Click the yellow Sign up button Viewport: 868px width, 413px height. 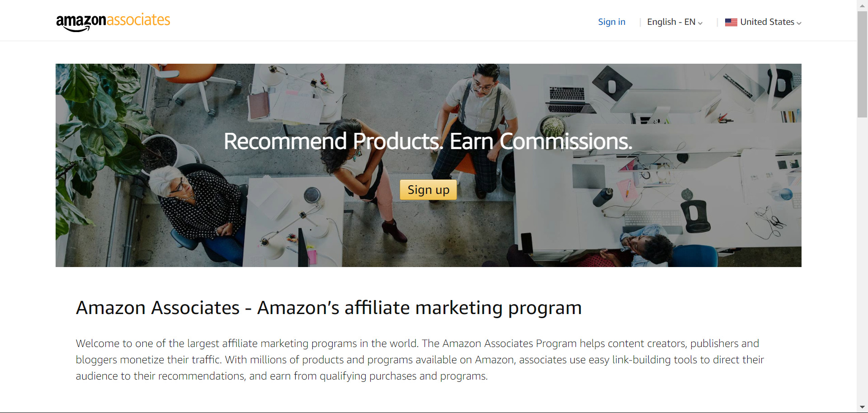point(428,190)
